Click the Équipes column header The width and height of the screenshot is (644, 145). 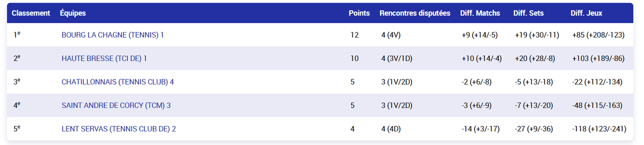click(x=73, y=13)
